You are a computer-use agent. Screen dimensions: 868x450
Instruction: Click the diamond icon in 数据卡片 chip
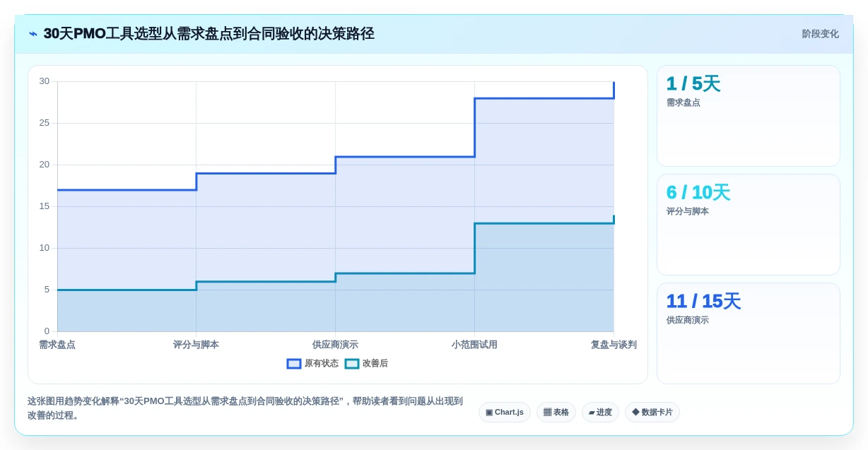(x=635, y=413)
